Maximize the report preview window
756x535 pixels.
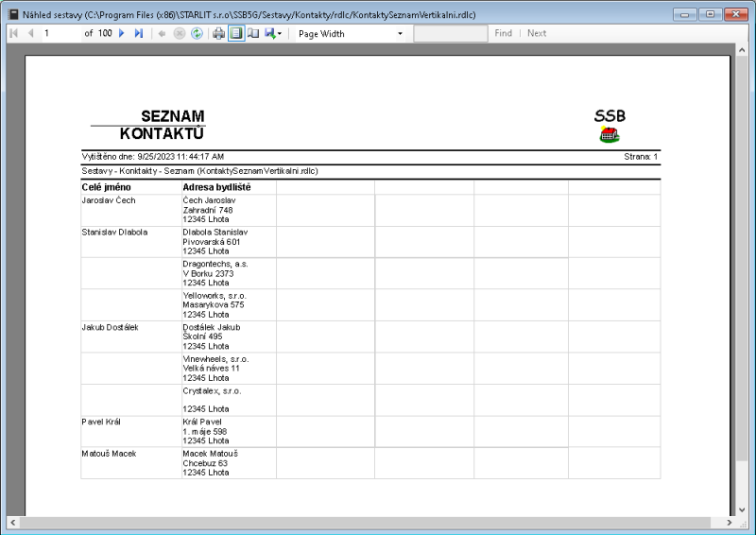pos(709,13)
